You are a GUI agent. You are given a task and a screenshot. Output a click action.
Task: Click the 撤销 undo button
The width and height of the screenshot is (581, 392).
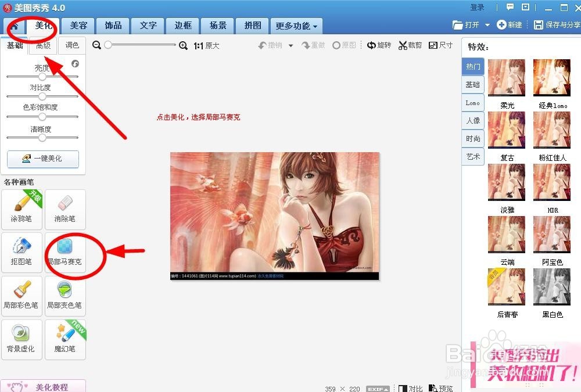point(270,45)
